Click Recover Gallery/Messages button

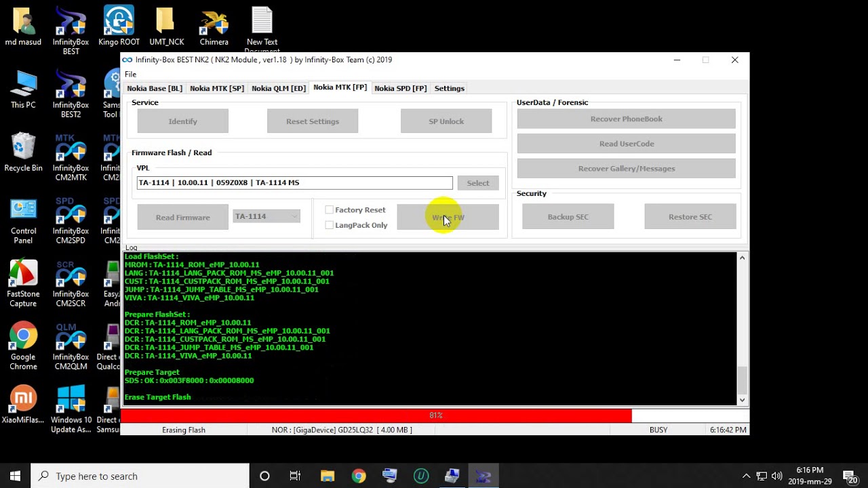point(627,168)
